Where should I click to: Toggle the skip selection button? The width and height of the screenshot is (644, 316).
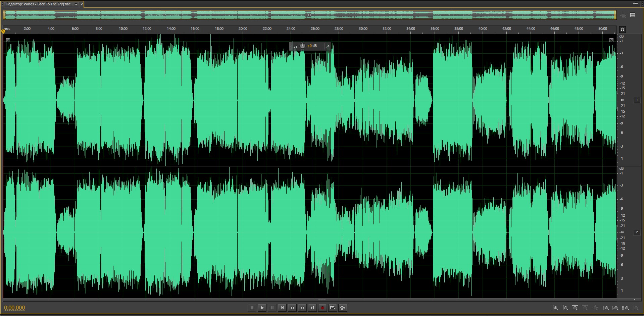[x=342, y=308]
